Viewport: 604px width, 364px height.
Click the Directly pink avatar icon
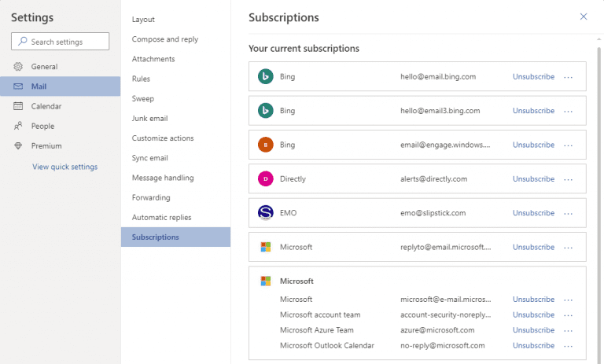(266, 178)
